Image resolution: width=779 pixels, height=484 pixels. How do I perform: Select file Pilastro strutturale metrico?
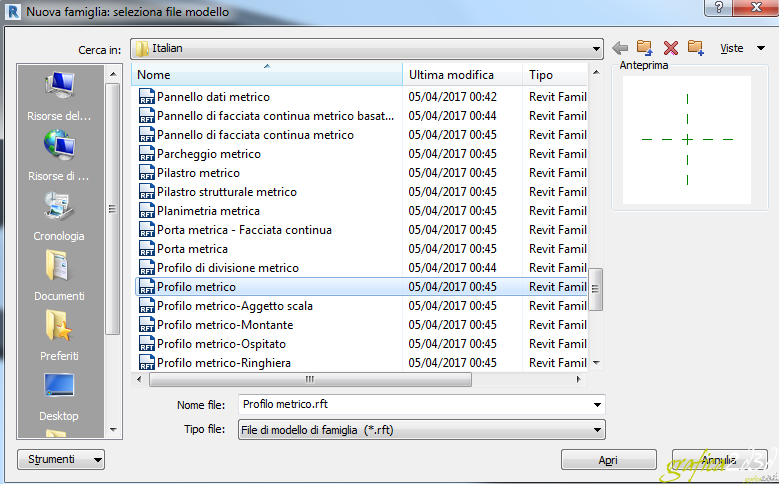227,192
